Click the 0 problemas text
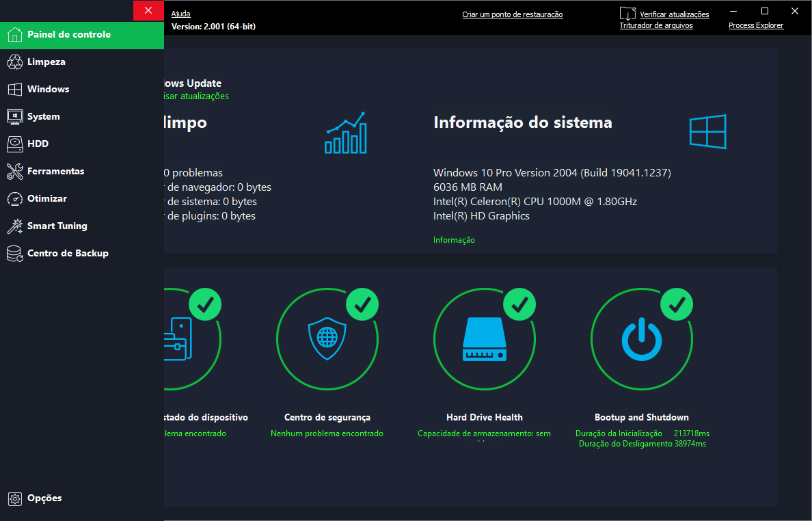The width and height of the screenshot is (812, 521). pos(193,173)
